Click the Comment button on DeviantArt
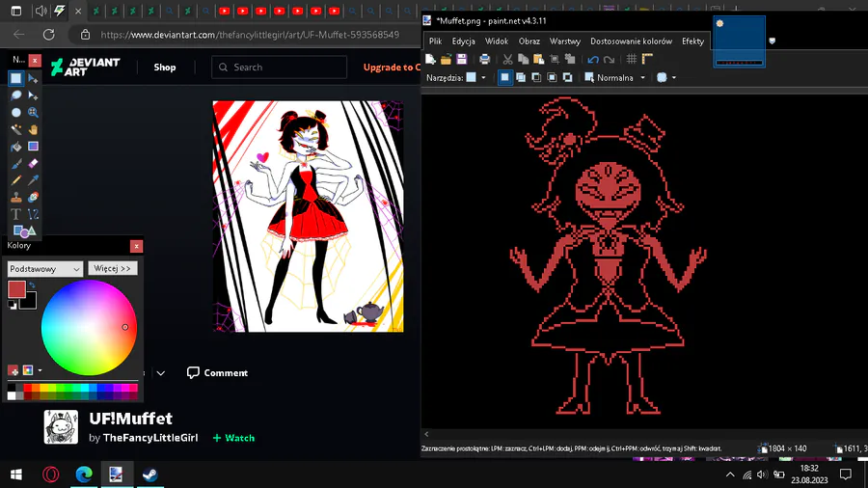Screen dimensions: 868x488 pyautogui.click(x=217, y=373)
